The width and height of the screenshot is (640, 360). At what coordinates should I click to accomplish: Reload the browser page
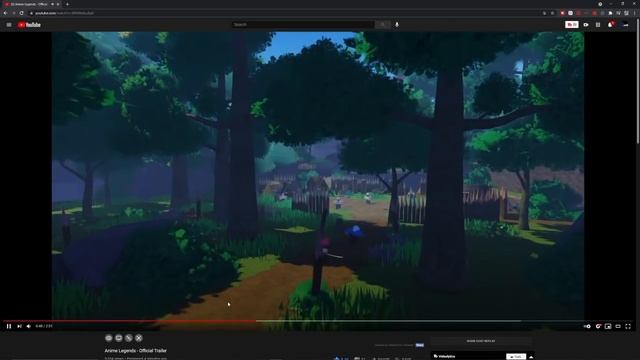coord(22,13)
